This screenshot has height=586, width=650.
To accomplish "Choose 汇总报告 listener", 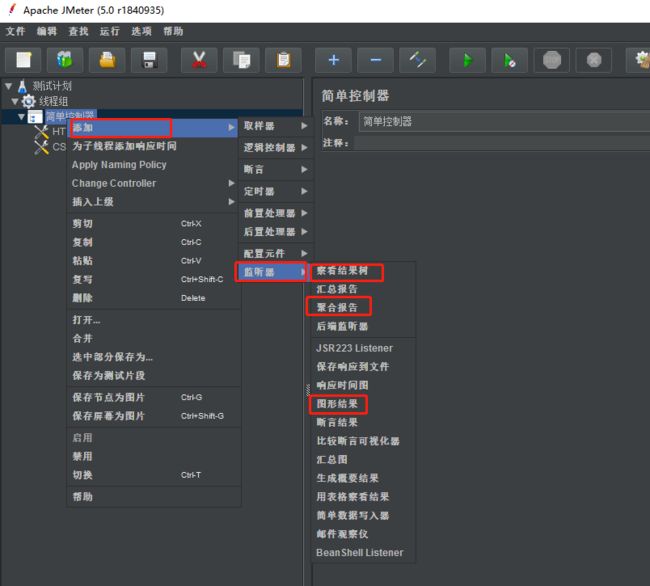I will tap(363, 289).
